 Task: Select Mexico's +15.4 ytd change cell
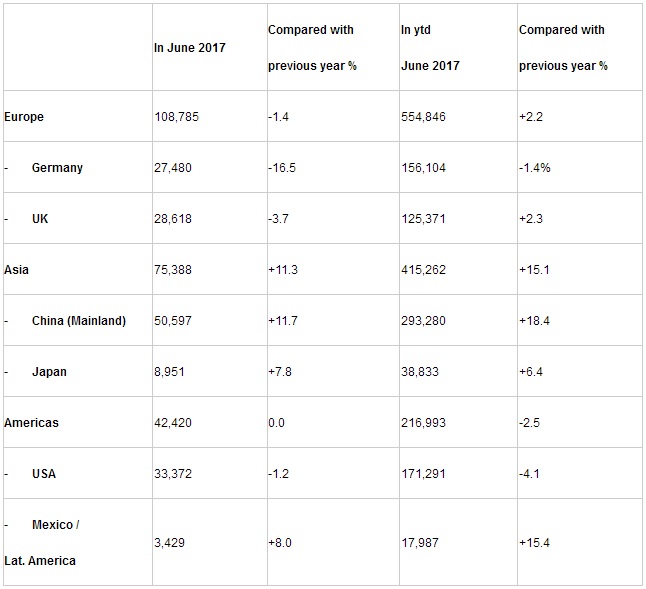pos(534,542)
